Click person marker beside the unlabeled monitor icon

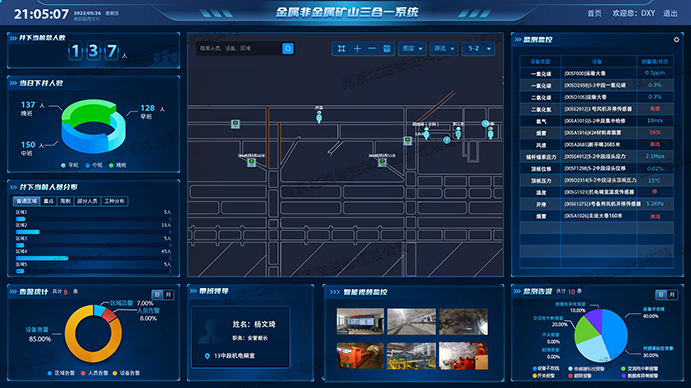[x=426, y=133]
